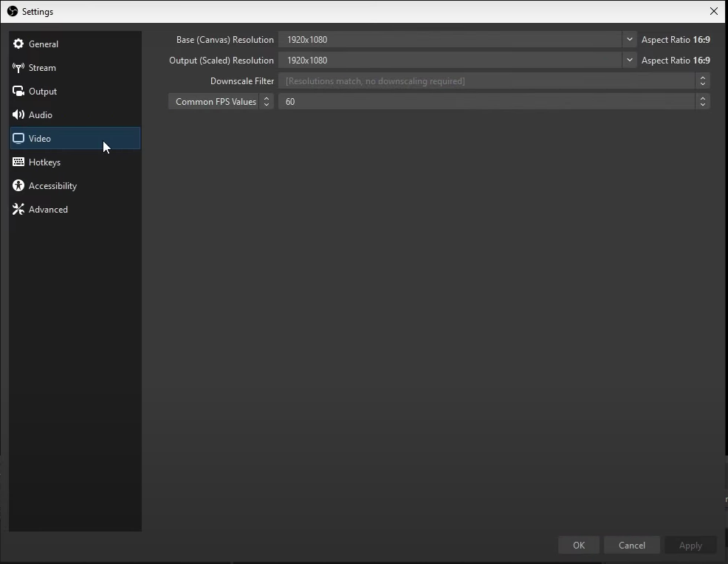Discard changes with Cancel

click(631, 545)
